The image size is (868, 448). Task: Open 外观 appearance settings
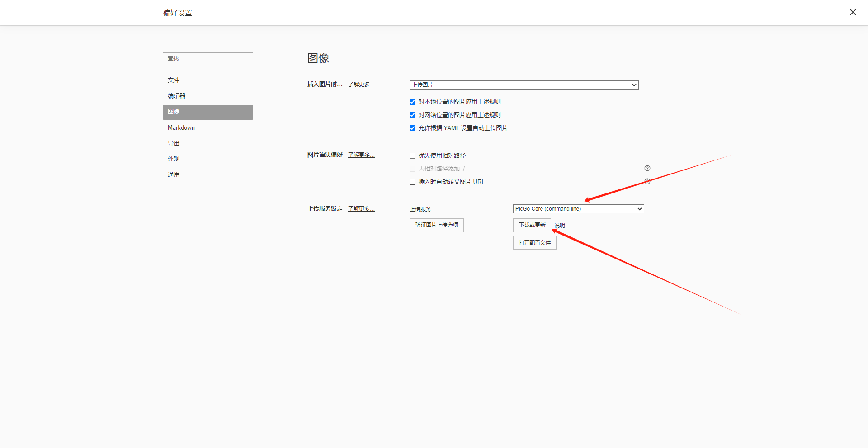(x=174, y=159)
